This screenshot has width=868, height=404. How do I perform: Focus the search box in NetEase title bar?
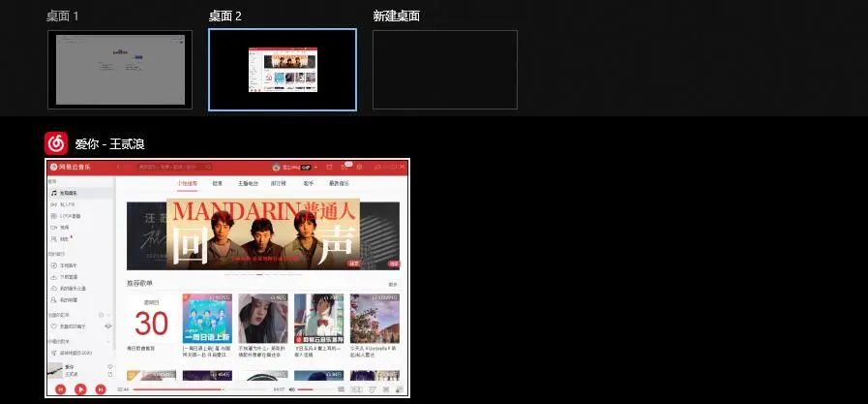tap(175, 167)
